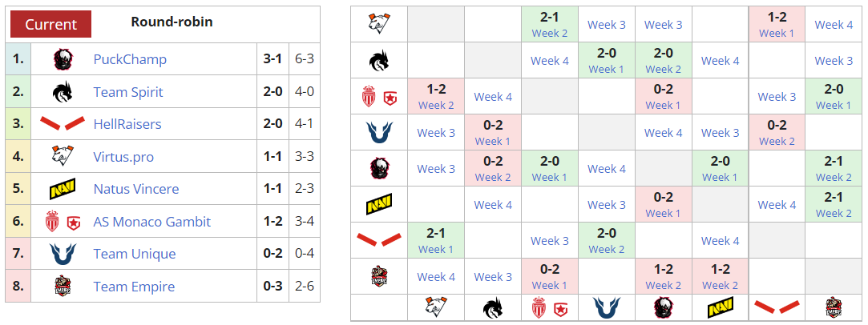Image resolution: width=868 pixels, height=325 pixels.
Task: Click the blue rank 1 position cell
Action: pos(18,59)
